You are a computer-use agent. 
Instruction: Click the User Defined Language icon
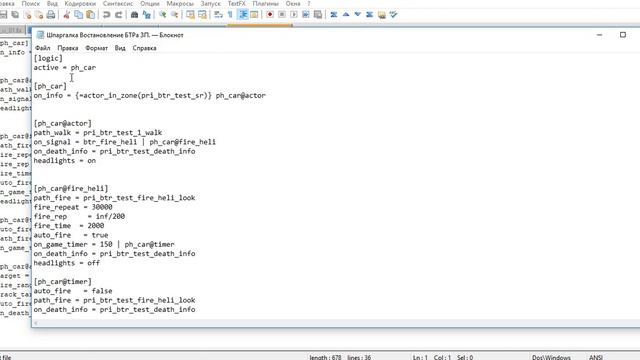tap(254, 15)
